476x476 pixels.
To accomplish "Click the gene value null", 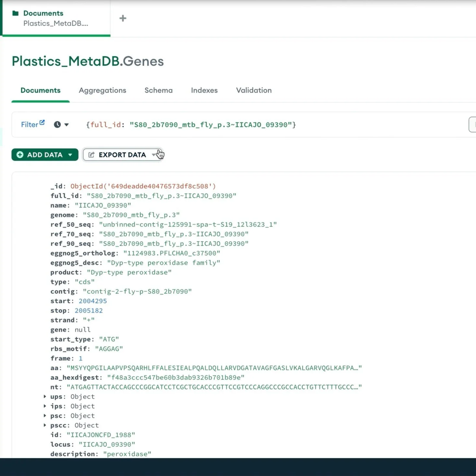I will [x=83, y=330].
